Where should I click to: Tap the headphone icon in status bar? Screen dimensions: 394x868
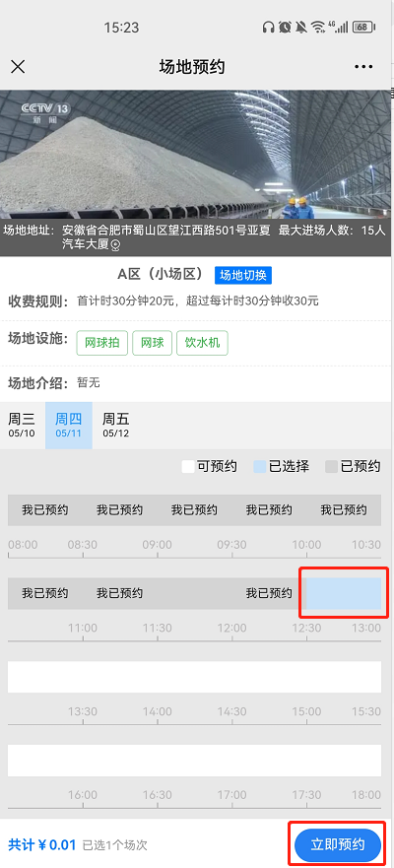tap(268, 27)
